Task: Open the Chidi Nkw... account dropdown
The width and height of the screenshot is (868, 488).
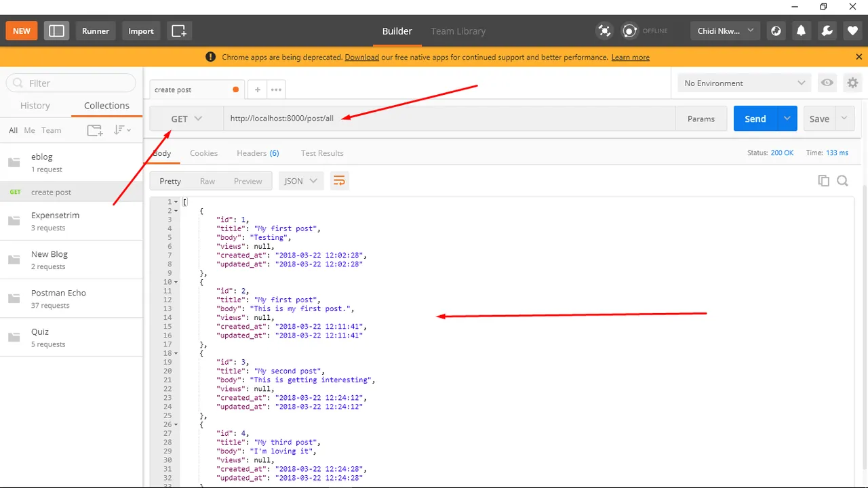Action: click(726, 31)
